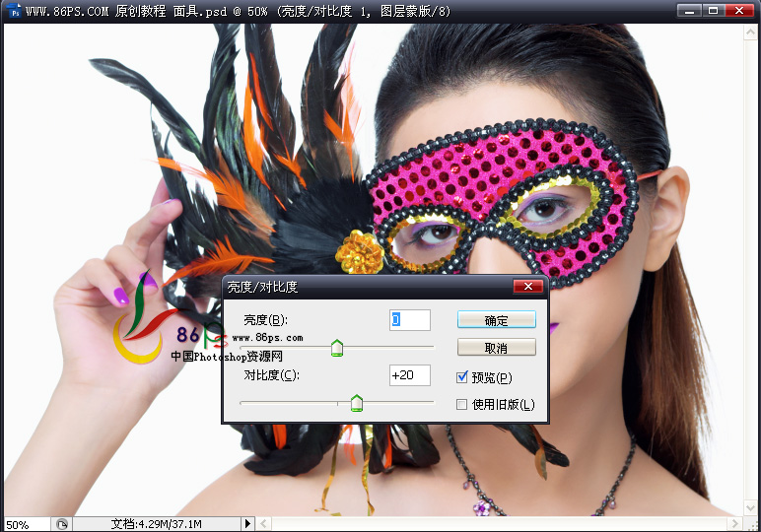Click the 亮度(B) value input field
The height and width of the screenshot is (532, 761).
click(x=410, y=320)
